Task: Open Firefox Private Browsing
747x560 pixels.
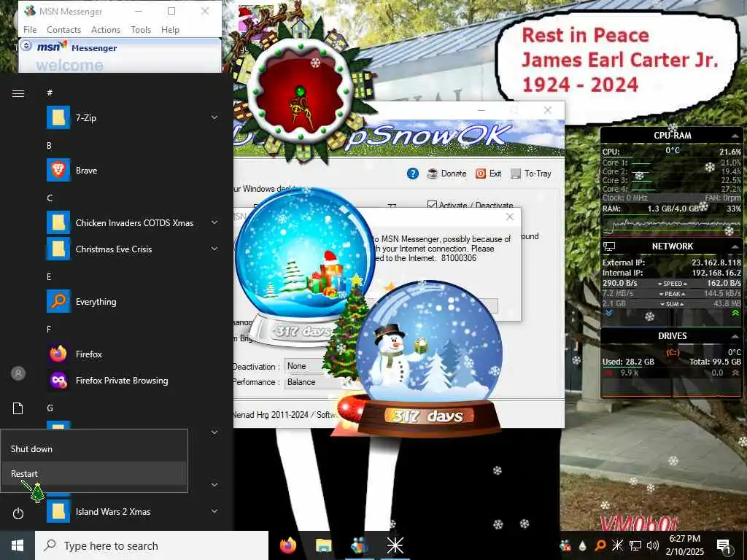Action: pos(58,380)
